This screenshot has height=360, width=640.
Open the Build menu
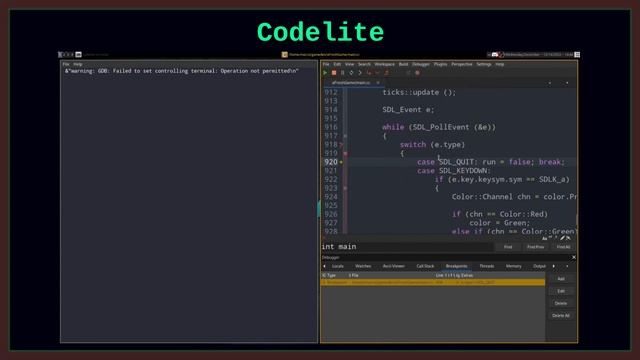403,64
